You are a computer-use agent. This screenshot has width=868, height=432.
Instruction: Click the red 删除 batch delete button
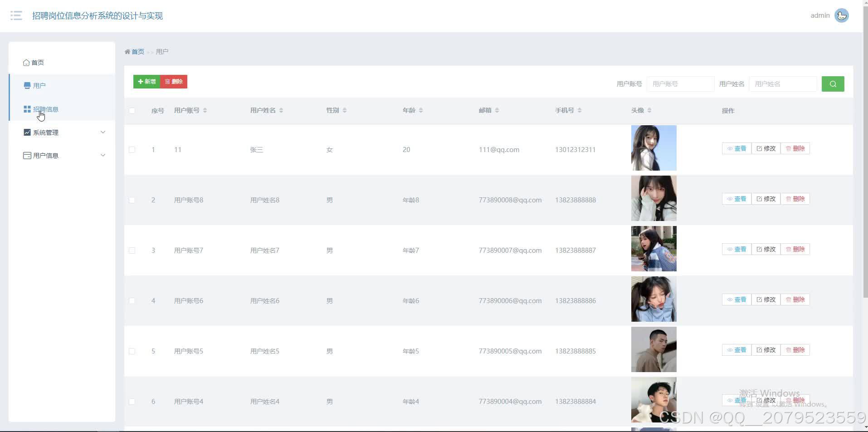[x=174, y=82]
